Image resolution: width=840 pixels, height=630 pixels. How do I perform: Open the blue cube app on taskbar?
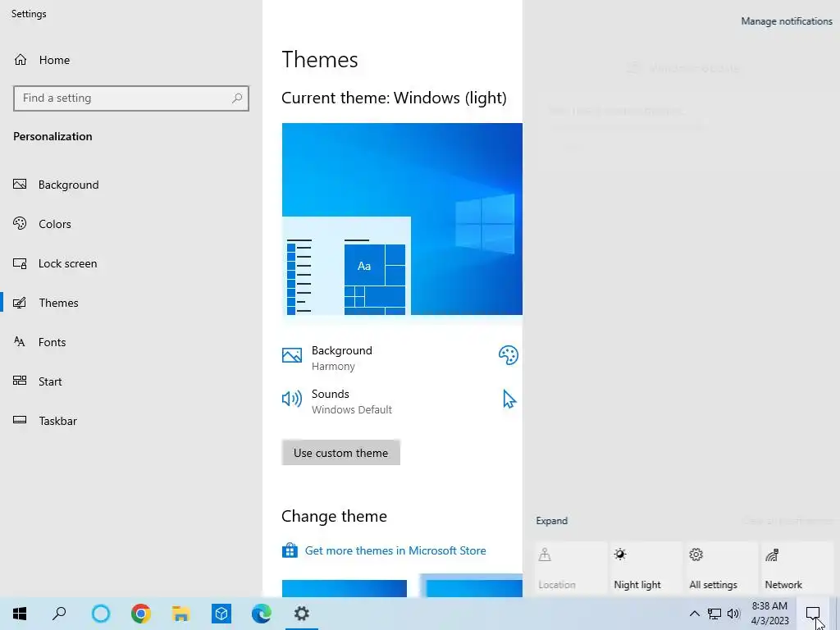coord(221,614)
